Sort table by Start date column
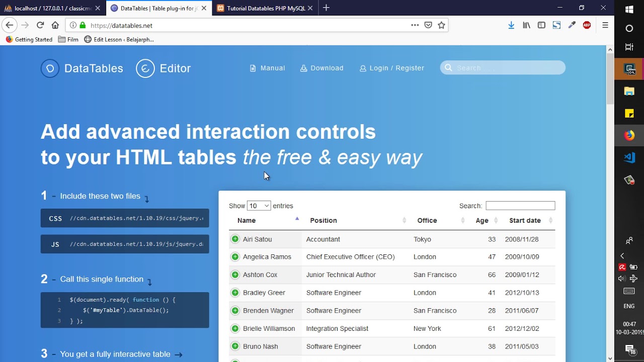The image size is (644, 362). (x=528, y=220)
